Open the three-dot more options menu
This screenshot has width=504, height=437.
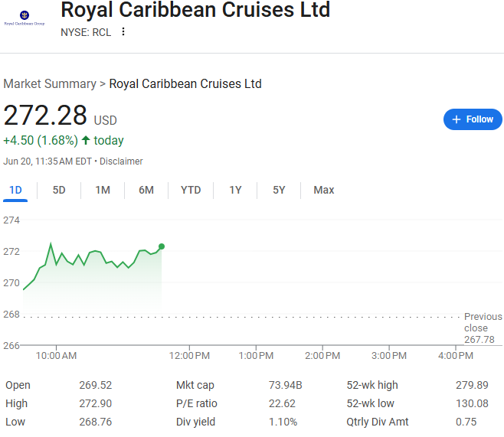point(123,32)
